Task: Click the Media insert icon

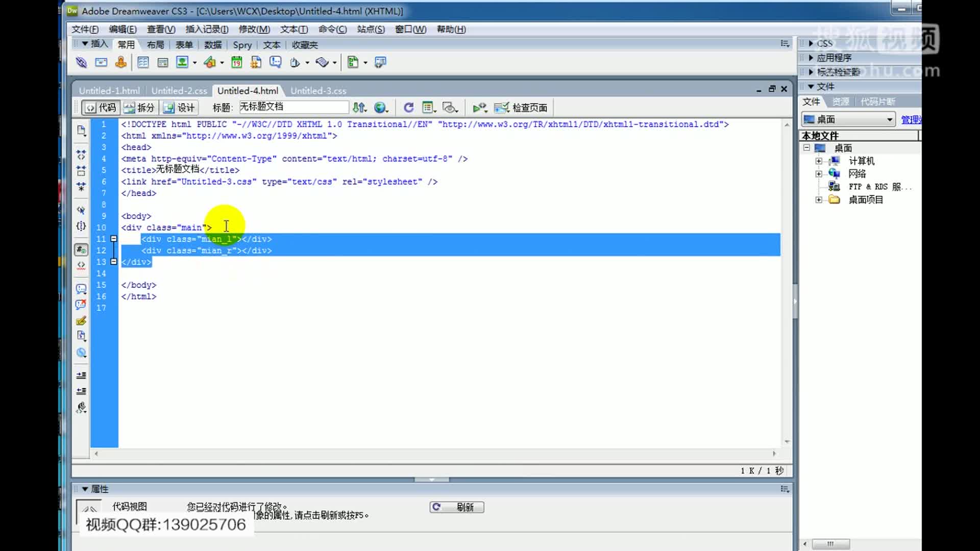Action: point(210,62)
